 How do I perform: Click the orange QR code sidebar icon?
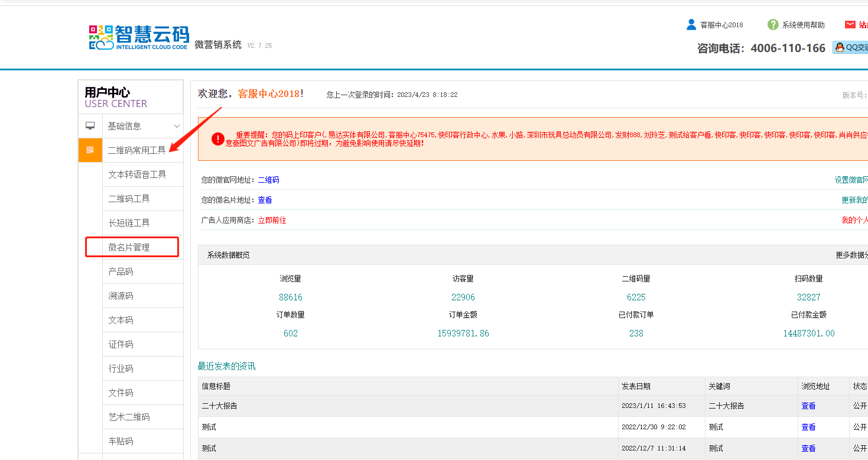[90, 150]
